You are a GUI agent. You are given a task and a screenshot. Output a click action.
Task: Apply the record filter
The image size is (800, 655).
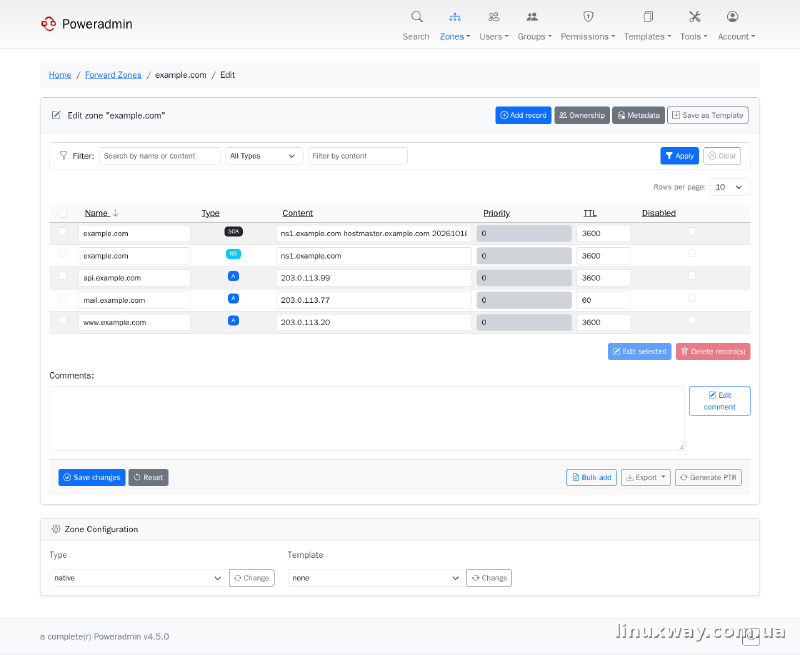[680, 156]
